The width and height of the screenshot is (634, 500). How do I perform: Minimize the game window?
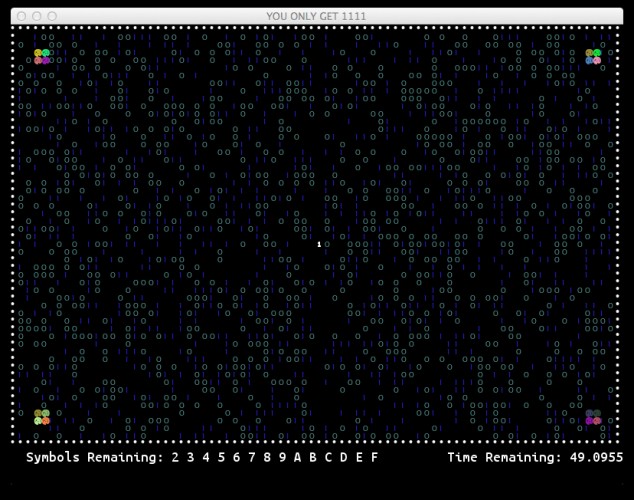[37, 16]
